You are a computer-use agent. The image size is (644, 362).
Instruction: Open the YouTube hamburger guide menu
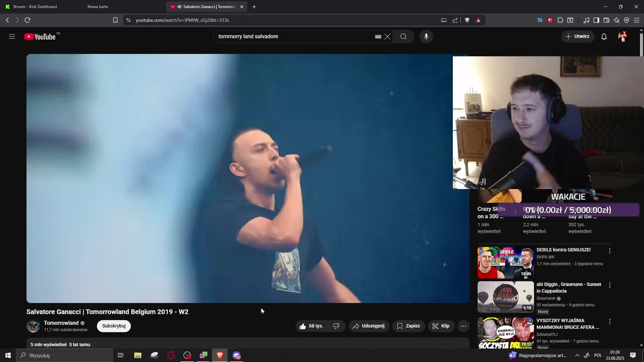click(12, 36)
